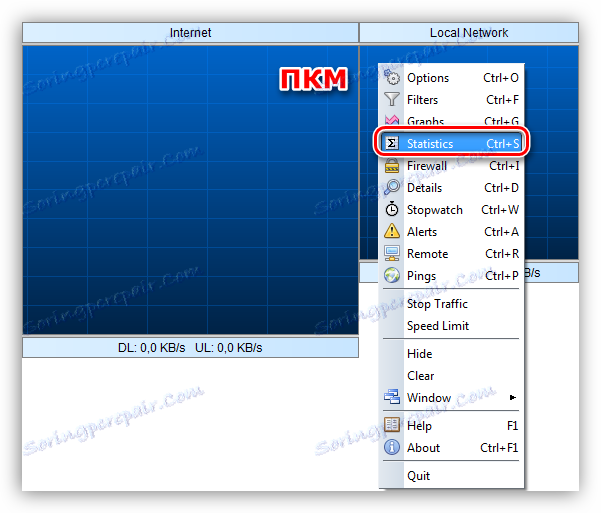Click the Remote computer icon
The height and width of the screenshot is (513, 601).
(392, 253)
